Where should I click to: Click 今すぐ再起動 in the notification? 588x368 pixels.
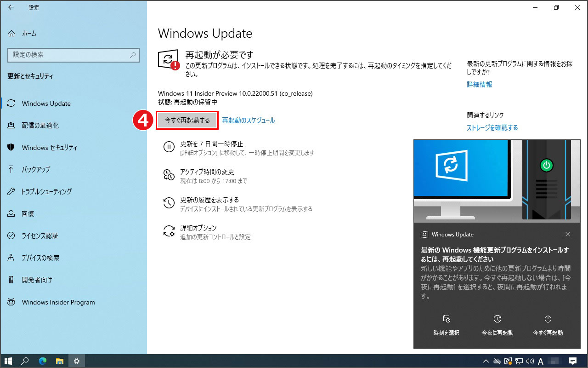click(548, 326)
